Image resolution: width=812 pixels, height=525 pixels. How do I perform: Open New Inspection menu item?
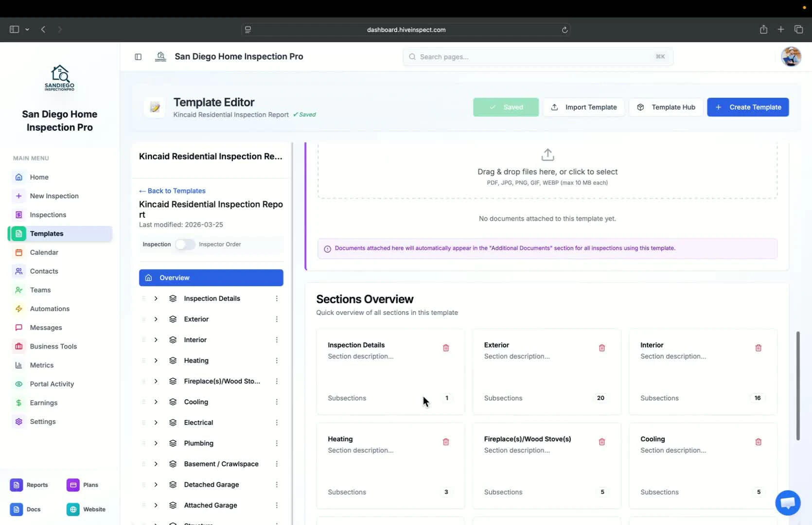pos(60,196)
